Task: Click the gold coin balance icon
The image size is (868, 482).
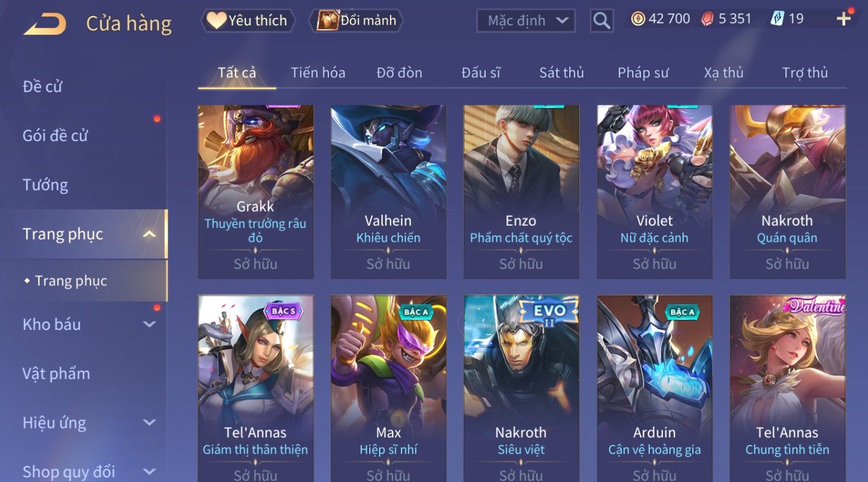Action: click(x=638, y=19)
